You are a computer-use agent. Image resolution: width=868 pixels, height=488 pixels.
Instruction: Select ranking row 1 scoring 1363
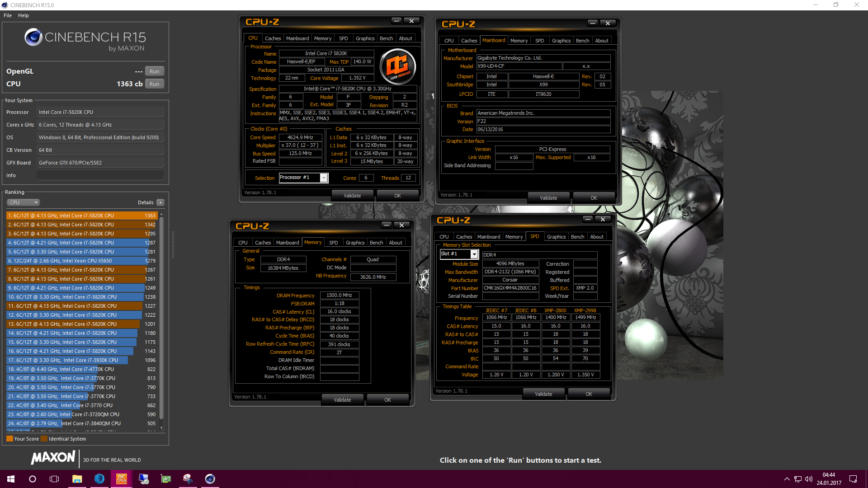click(81, 216)
